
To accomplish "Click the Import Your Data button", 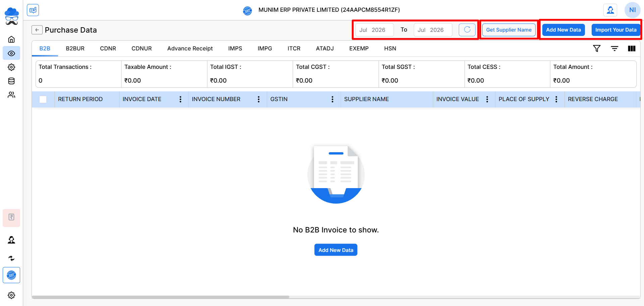I will point(616,30).
